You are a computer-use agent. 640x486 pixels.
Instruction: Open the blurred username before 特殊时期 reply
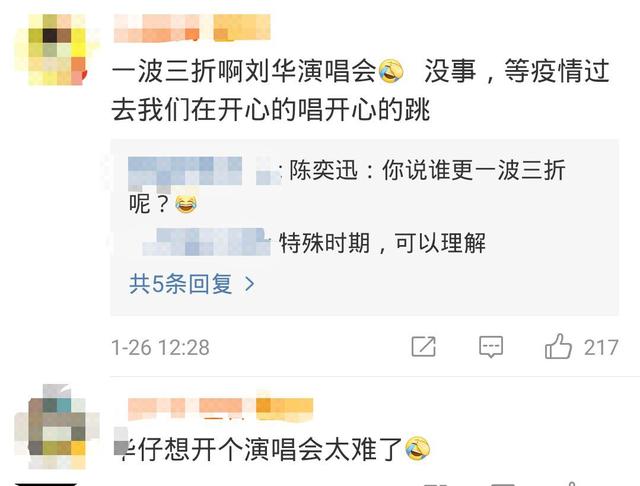tap(206, 242)
